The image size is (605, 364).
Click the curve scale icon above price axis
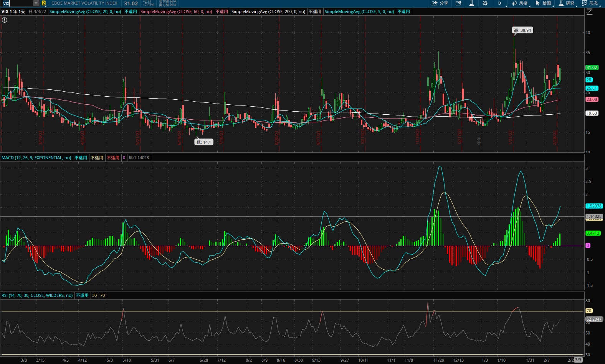coord(589,12)
